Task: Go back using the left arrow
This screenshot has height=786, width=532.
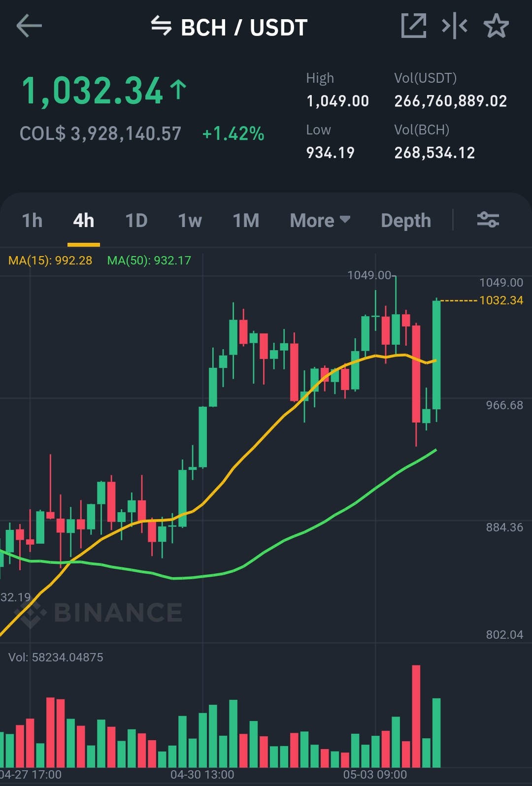Action: point(29,26)
